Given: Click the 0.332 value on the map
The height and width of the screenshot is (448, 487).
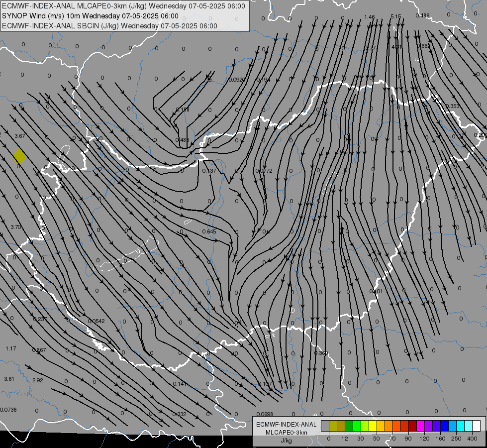Looking at the screenshot, I should pos(179,414).
